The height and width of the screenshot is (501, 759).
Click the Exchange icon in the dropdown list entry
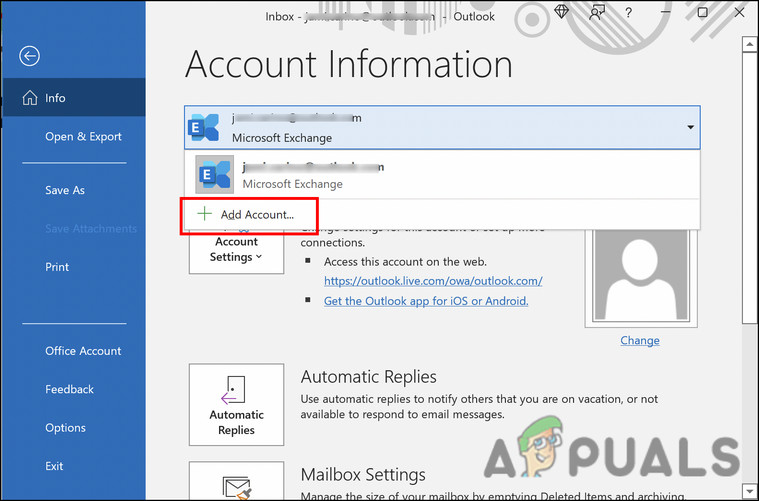point(214,174)
